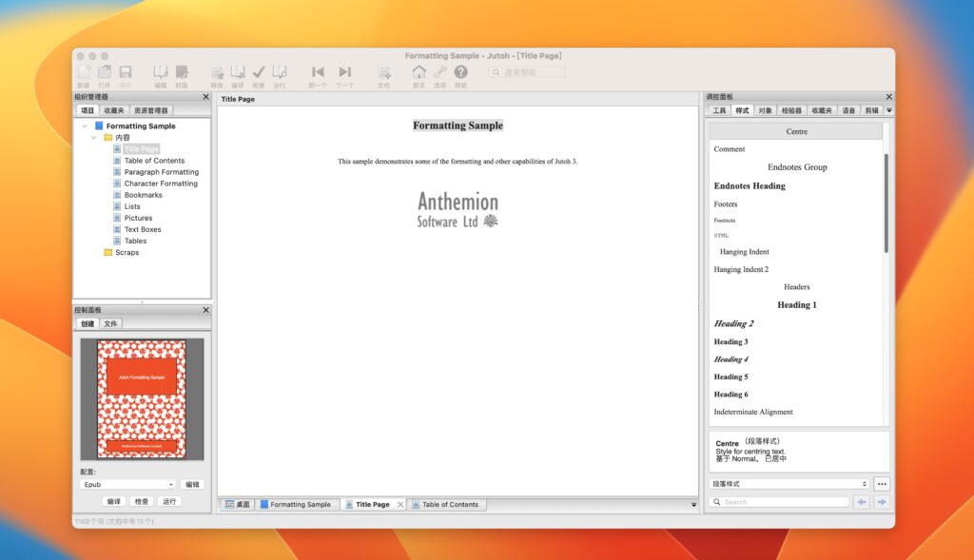Jump to home page using the 首页 icon

[419, 69]
